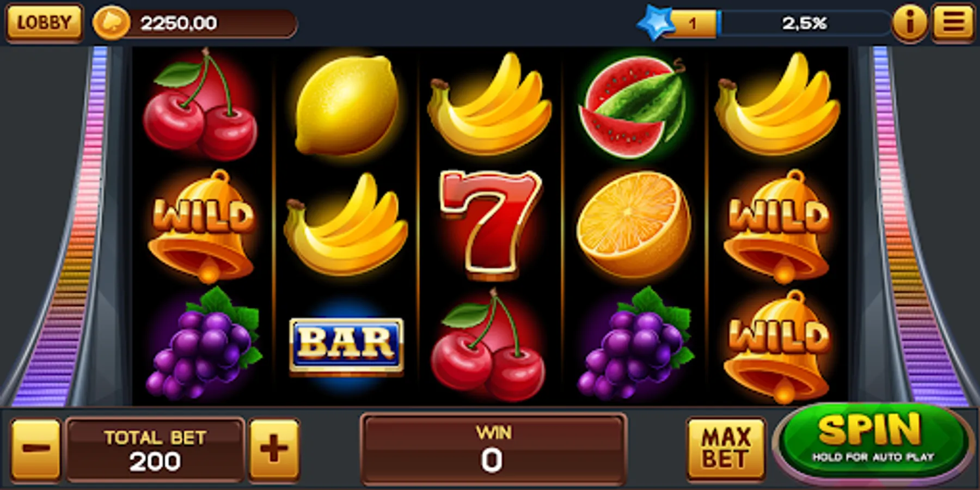Open the hamburger menu button
This screenshot has height=490, width=980.
pyautogui.click(x=953, y=23)
